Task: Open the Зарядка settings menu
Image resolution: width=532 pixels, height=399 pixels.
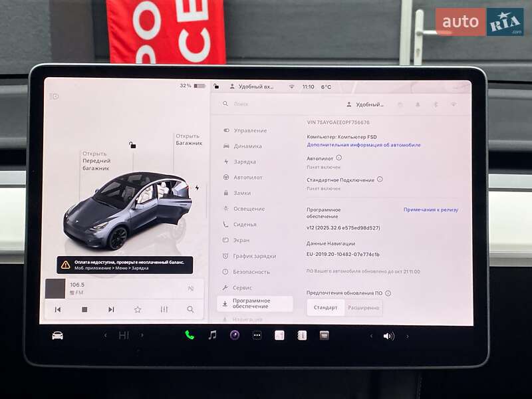Action: point(244,162)
